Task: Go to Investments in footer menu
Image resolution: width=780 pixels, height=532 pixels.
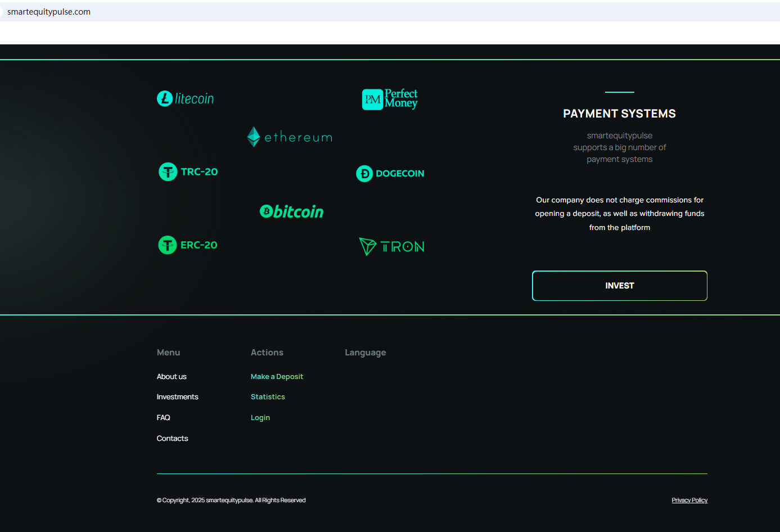Action: click(177, 397)
